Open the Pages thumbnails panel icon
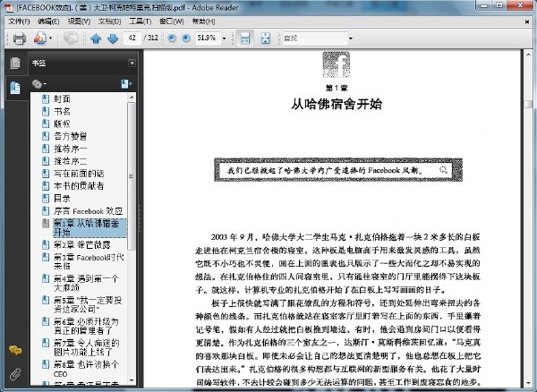Viewport: 537px width, 392px height. [x=15, y=63]
